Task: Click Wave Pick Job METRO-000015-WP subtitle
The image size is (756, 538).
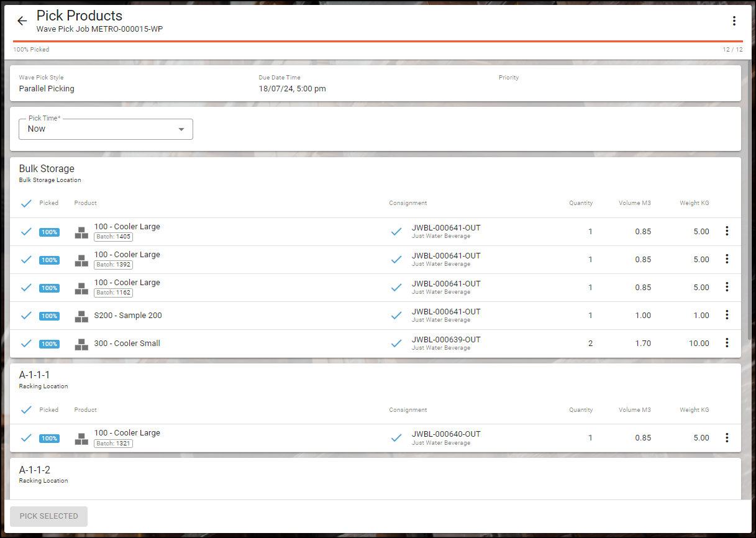Action: coord(100,29)
